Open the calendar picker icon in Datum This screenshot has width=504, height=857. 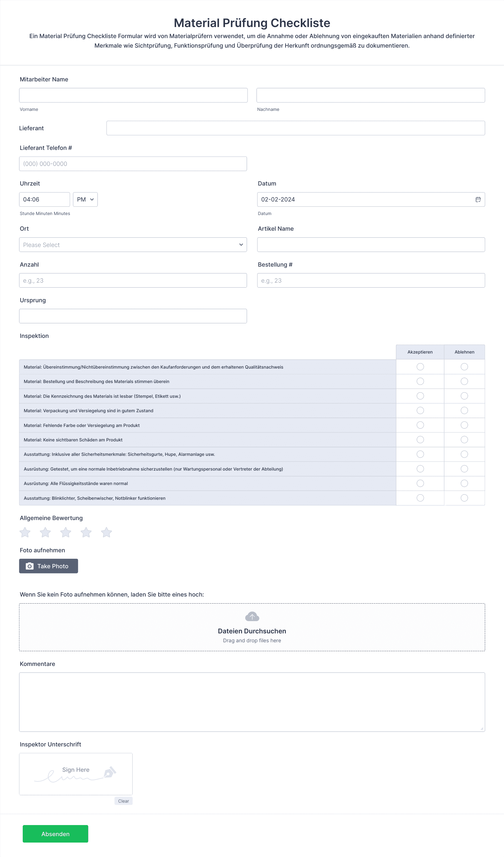tap(478, 200)
